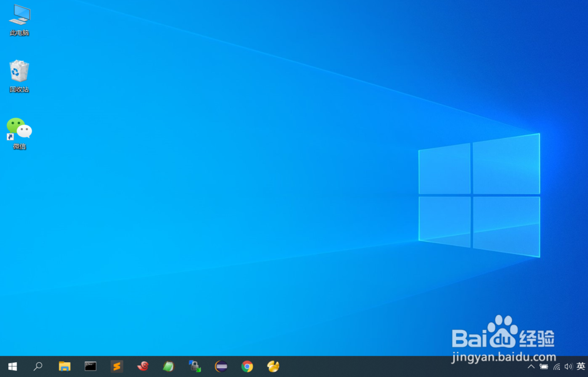Launch the Command Prompt taskbar icon
The image size is (588, 377).
click(x=91, y=366)
